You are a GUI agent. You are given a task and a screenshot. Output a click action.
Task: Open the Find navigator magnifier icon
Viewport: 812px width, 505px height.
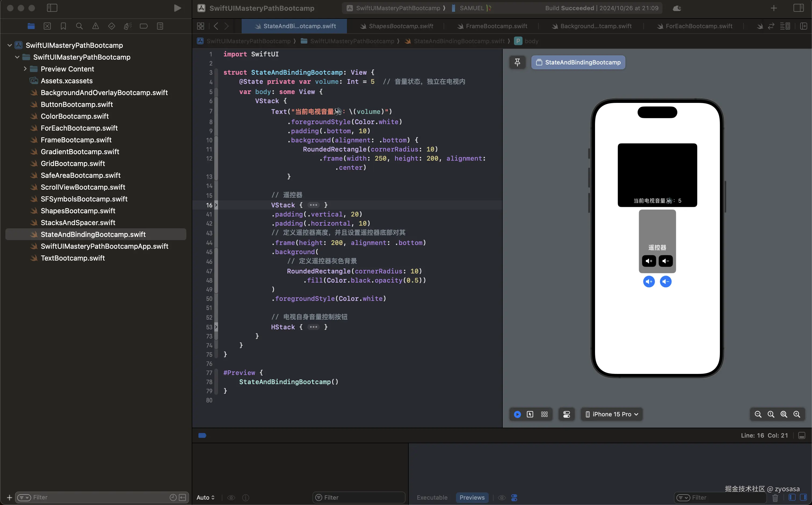tap(79, 26)
